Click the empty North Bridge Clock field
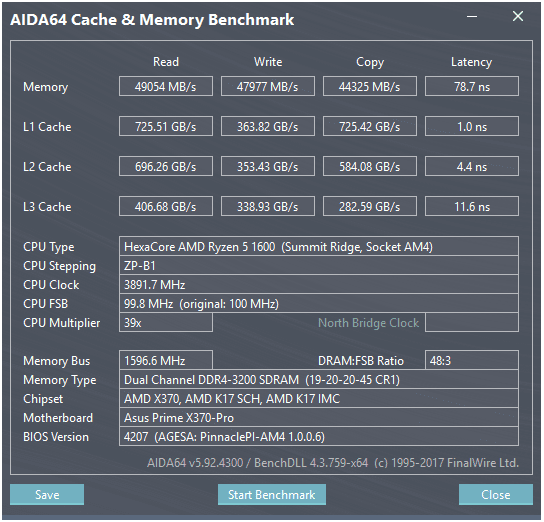Image resolution: width=544 pixels, height=522 pixels. pos(472,323)
